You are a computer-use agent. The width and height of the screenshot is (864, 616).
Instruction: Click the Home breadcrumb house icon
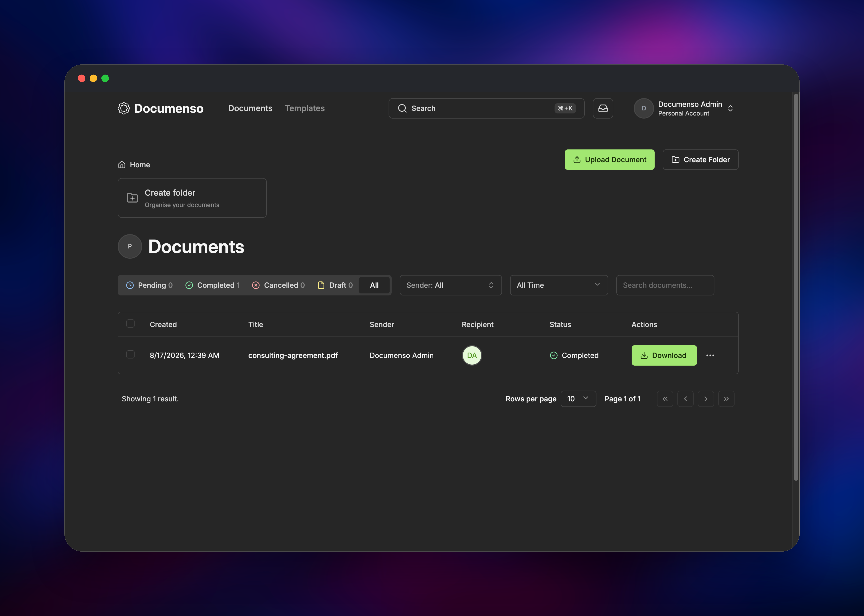(x=122, y=165)
